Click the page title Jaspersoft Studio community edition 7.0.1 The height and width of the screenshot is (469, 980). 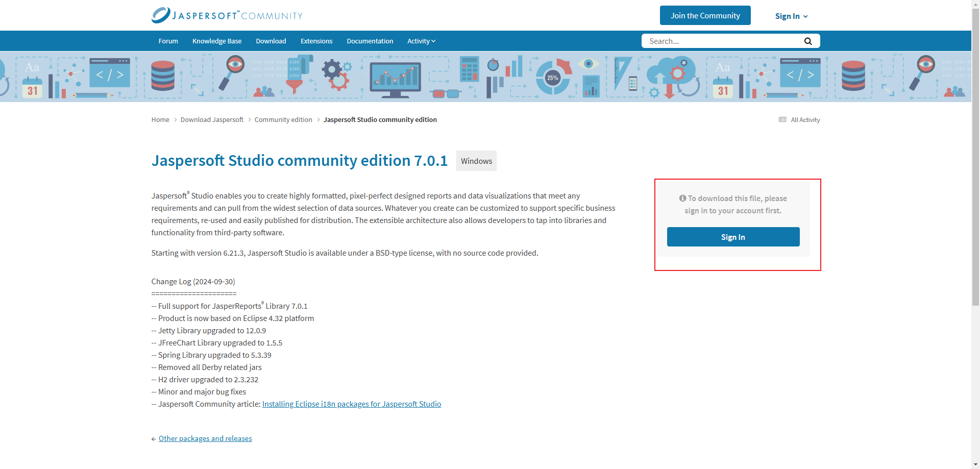[x=299, y=161]
